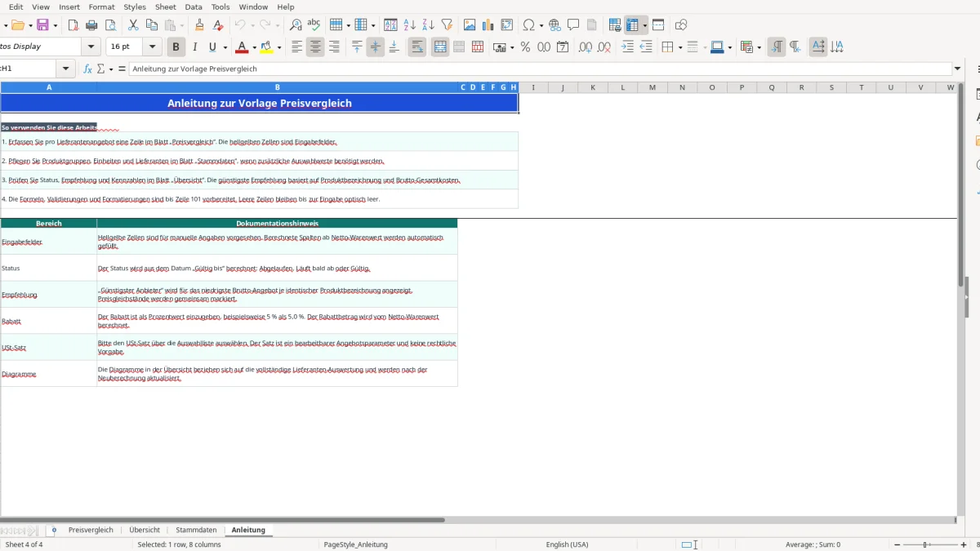Export directly as PDF

pos(73,25)
